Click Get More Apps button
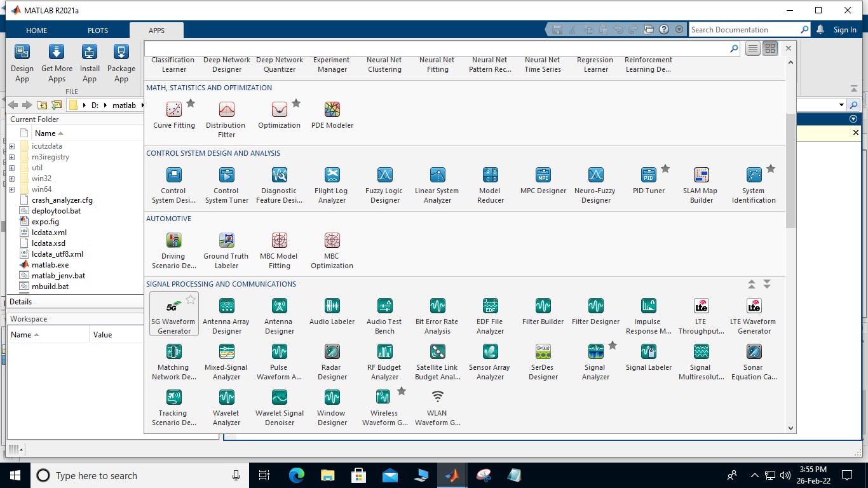This screenshot has width=868, height=488. pos(57,64)
